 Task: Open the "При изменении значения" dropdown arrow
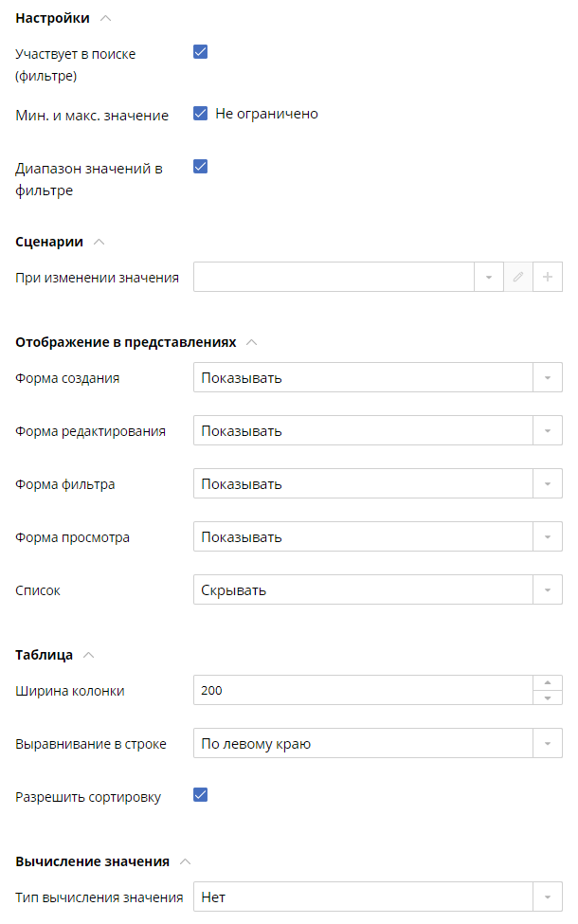tap(488, 278)
